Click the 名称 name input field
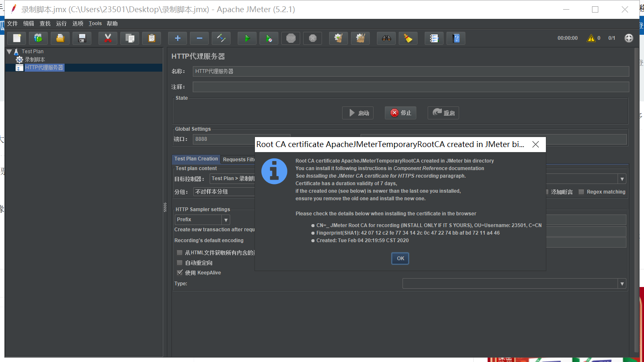This screenshot has width=644, height=362. pos(411,71)
